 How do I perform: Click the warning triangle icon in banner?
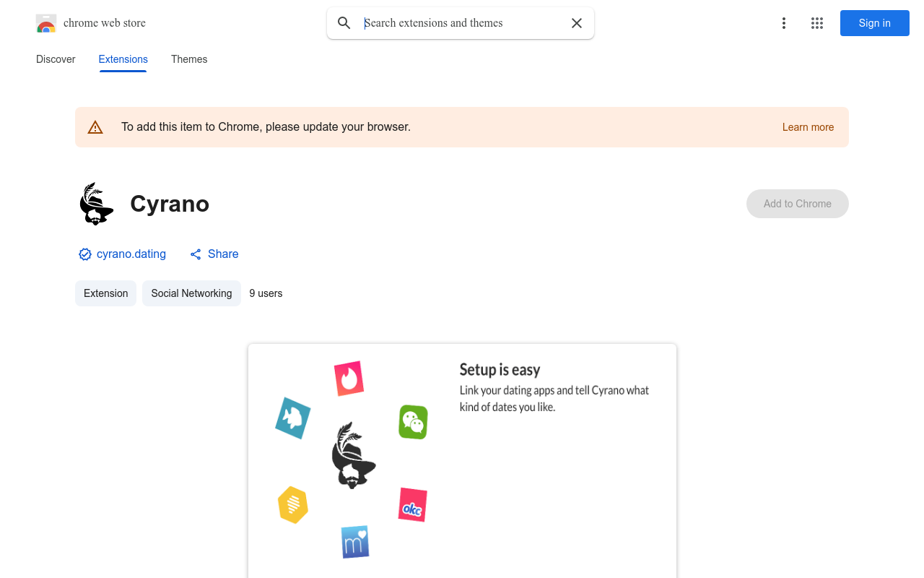pyautogui.click(x=95, y=127)
